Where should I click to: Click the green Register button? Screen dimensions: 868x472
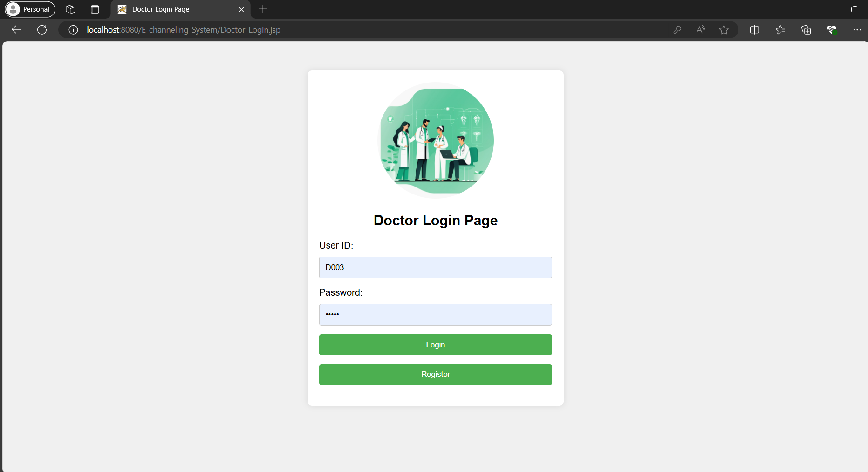click(x=436, y=375)
